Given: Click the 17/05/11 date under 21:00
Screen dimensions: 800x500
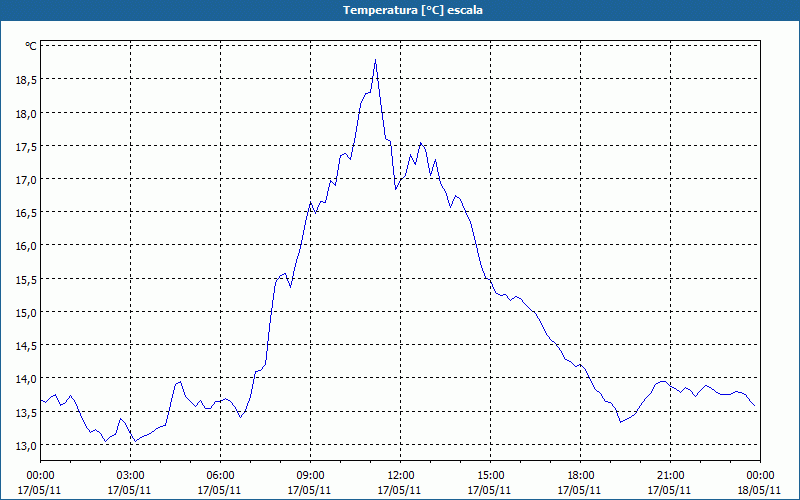Looking at the screenshot, I should point(669,491).
